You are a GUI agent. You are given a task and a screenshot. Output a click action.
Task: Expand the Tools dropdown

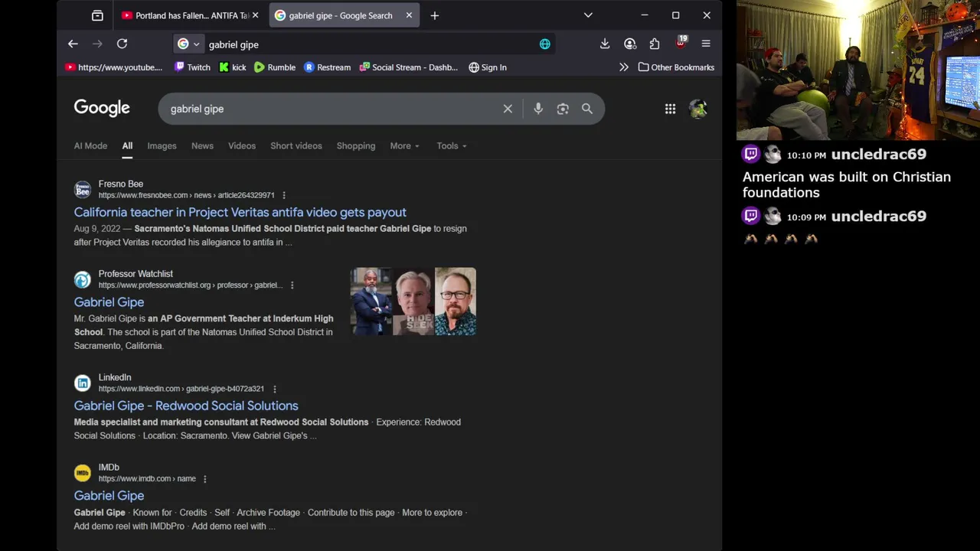click(452, 146)
